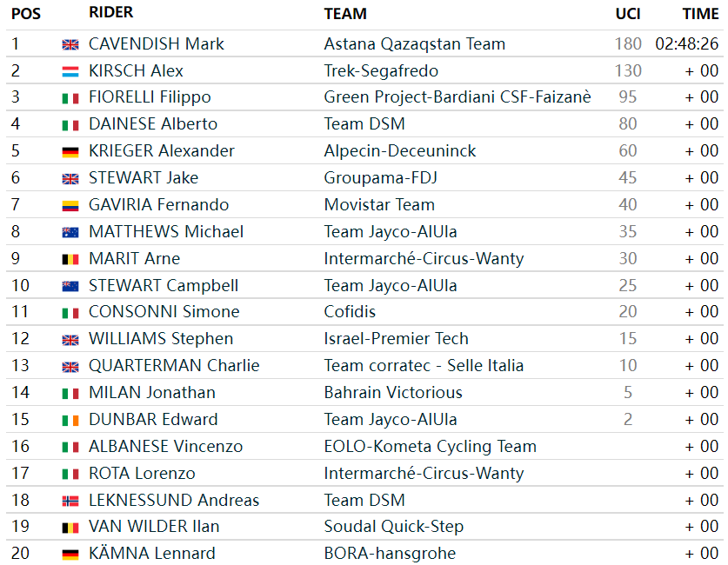Click the UCI column header
728x565 pixels.
(628, 14)
